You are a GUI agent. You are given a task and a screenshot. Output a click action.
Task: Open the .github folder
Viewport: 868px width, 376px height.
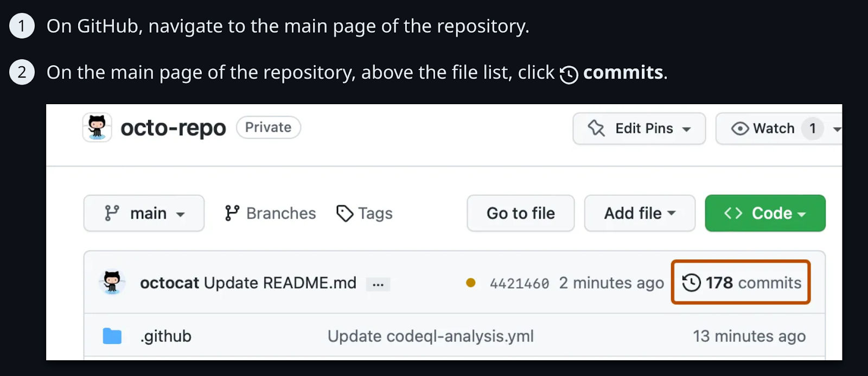tap(166, 336)
